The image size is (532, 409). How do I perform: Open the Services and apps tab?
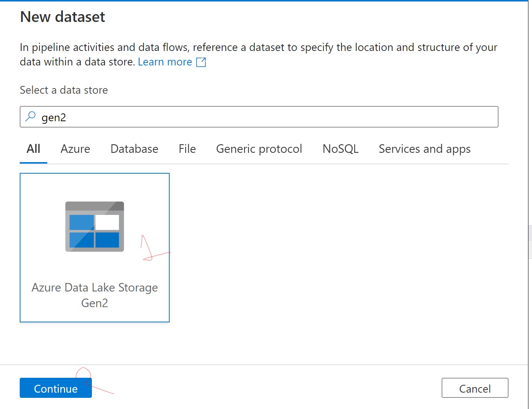[424, 149]
